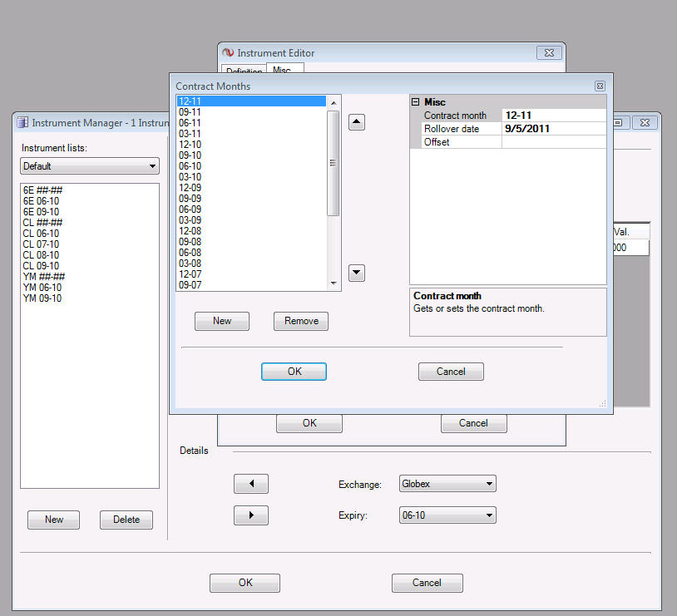The width and height of the screenshot is (677, 616).
Task: Click Cancel in Instrument Manager window
Action: 427,583
